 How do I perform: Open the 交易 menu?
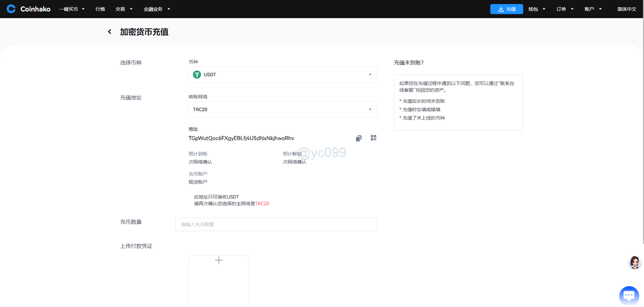123,9
